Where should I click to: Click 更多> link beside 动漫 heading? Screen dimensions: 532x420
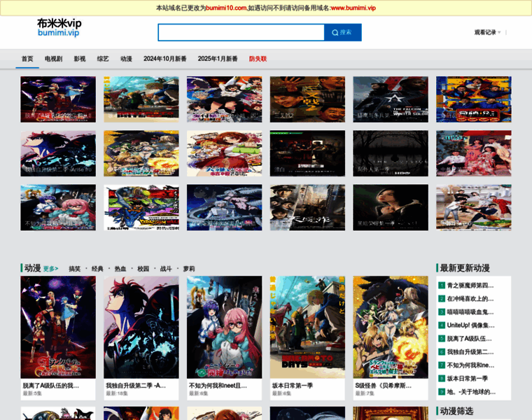[51, 269]
